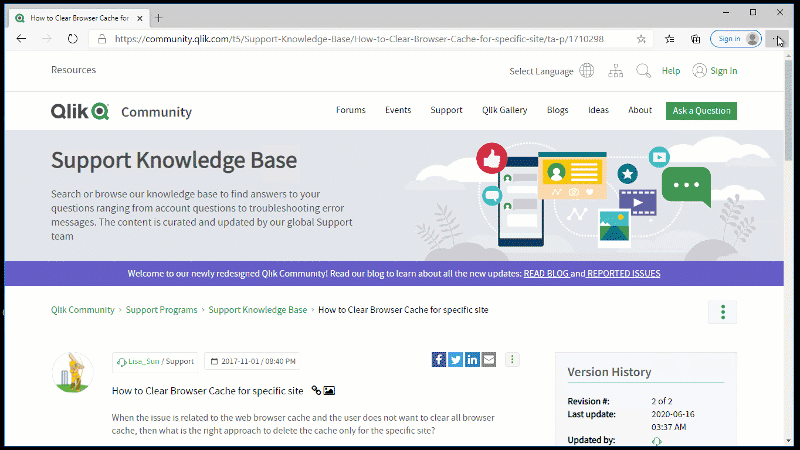Go to Qlik Community breadcrumb
Viewport: 800px width, 450px height.
(83, 310)
